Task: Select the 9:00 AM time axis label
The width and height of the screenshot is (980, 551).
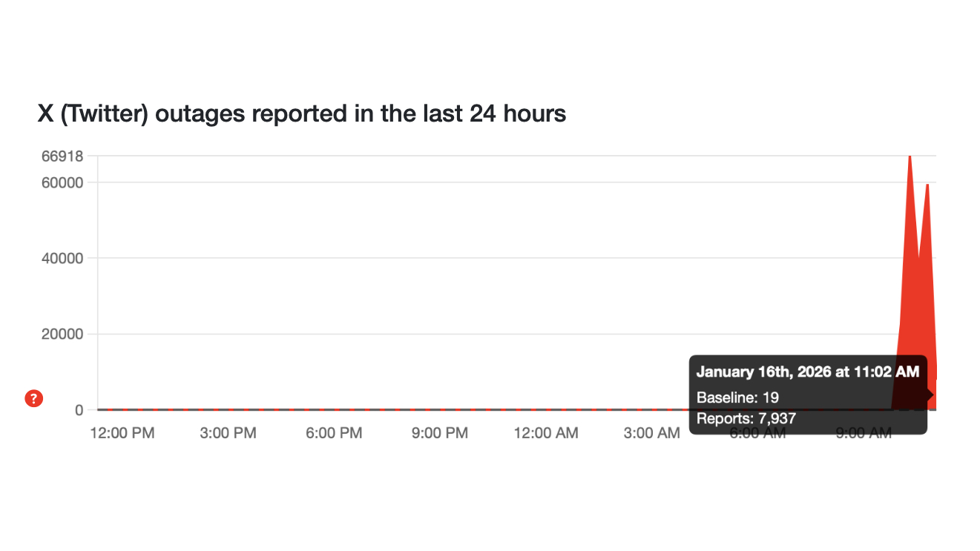Action: (x=864, y=433)
